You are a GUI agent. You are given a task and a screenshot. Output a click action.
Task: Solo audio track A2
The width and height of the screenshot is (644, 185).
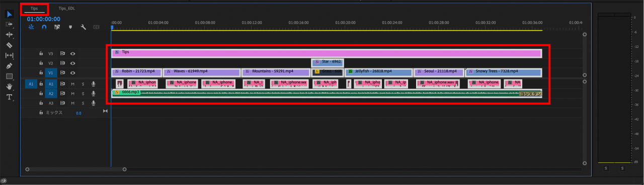click(83, 94)
